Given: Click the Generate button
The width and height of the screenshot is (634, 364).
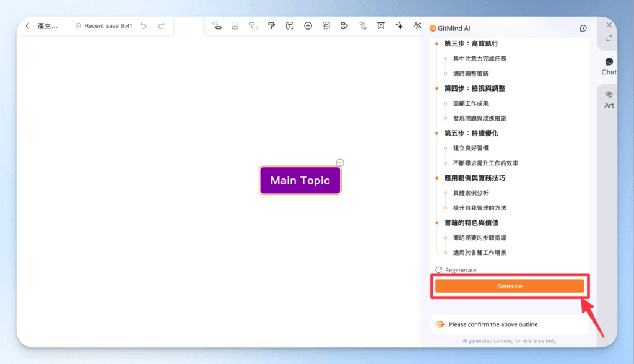Looking at the screenshot, I should click(x=510, y=286).
